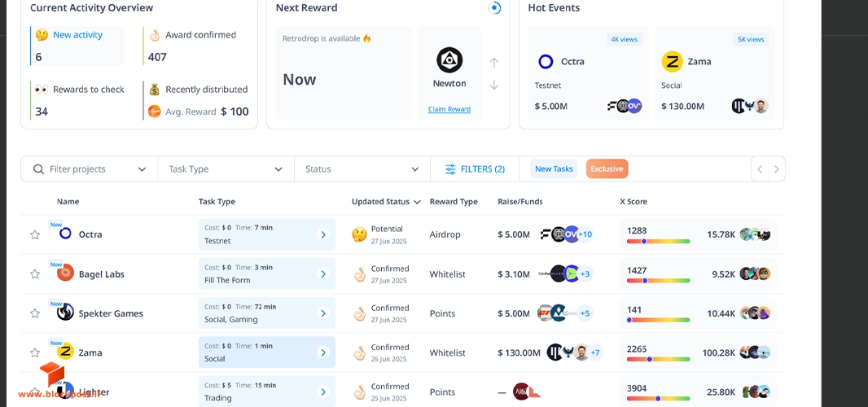Click the X Score bar for Octra 1288
The image size is (868, 407).
tap(658, 242)
